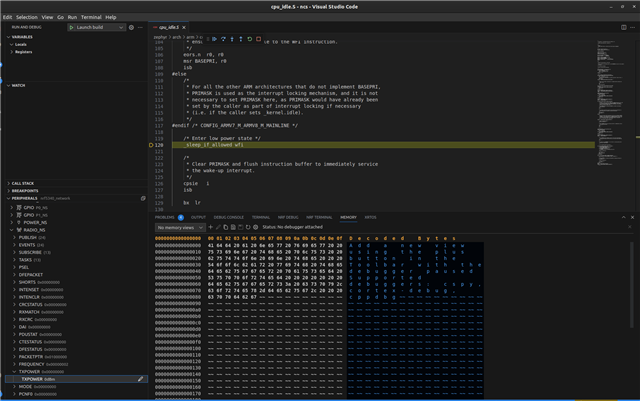This screenshot has width=640, height=401.
Task: Add a new memory view with plus icon
Action: [x=211, y=227]
